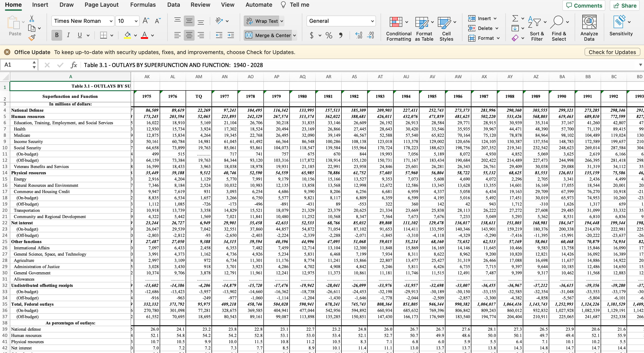Viewport: 644px width, 353px height.
Task: Select the Data ribbon tab
Action: [174, 4]
